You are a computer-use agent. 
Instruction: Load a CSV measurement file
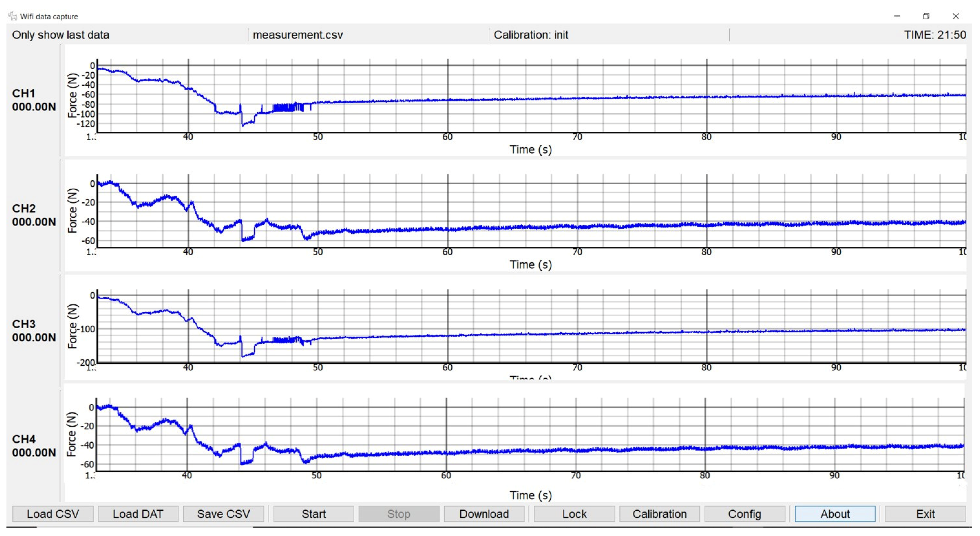point(52,514)
